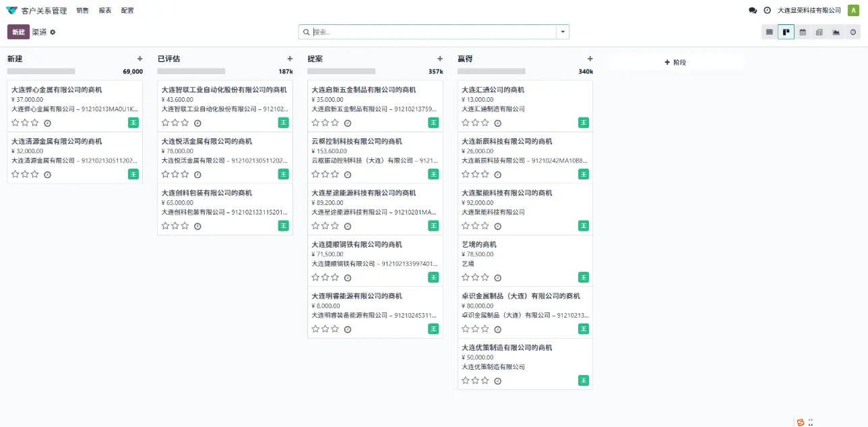Screen dimensions: 868x427
Task: Quick add opportunity in 新建 column
Action: pyautogui.click(x=139, y=59)
